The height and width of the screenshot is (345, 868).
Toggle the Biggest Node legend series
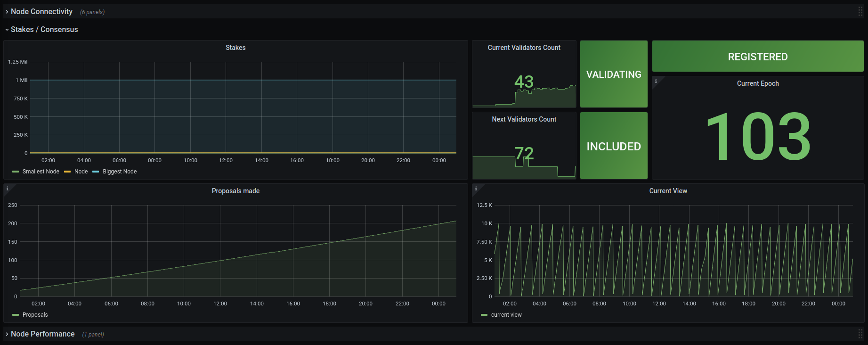120,172
